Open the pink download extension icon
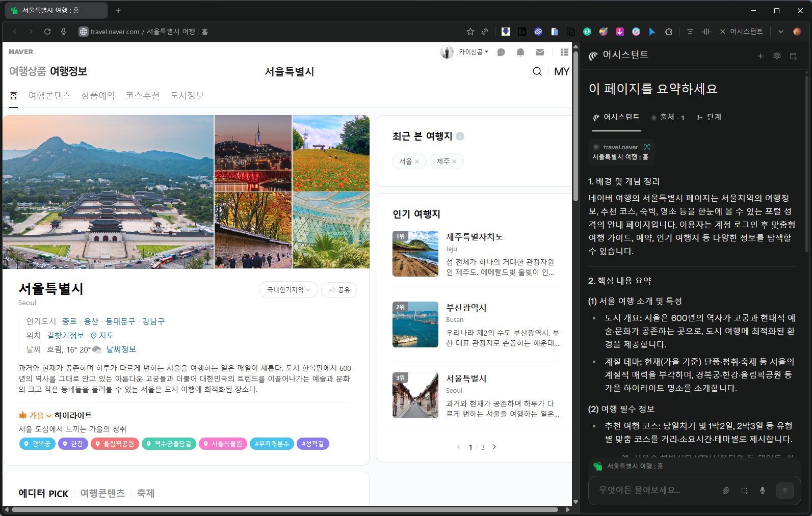The height and width of the screenshot is (516, 812). point(620,32)
